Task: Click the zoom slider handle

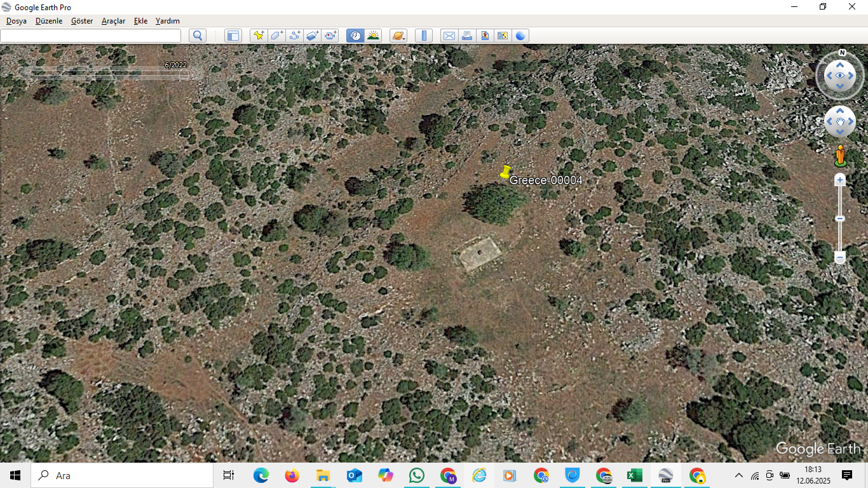Action: pos(840,219)
